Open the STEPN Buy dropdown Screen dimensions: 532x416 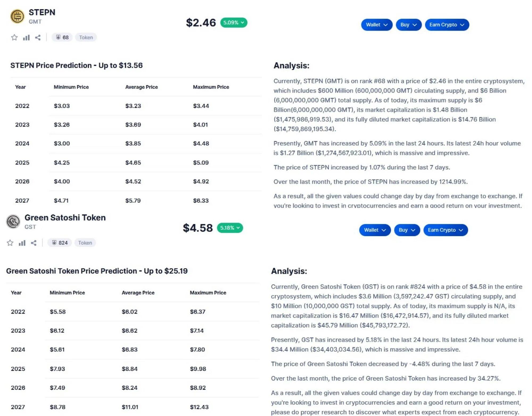point(408,25)
